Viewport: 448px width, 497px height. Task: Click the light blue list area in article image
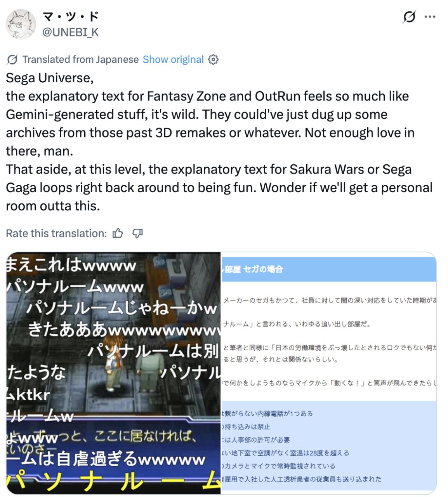[x=329, y=447]
